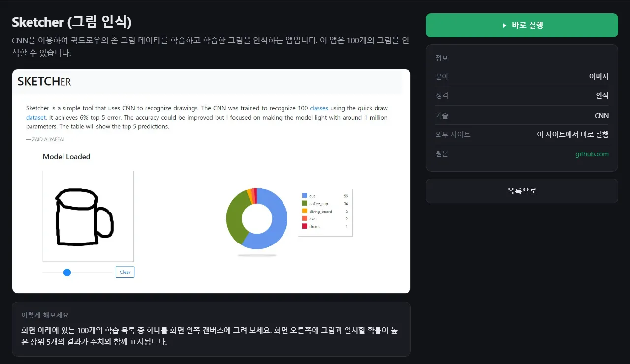Viewport: 630px width, 364px height.
Task: Click the CNN value in the info panel
Action: point(602,116)
